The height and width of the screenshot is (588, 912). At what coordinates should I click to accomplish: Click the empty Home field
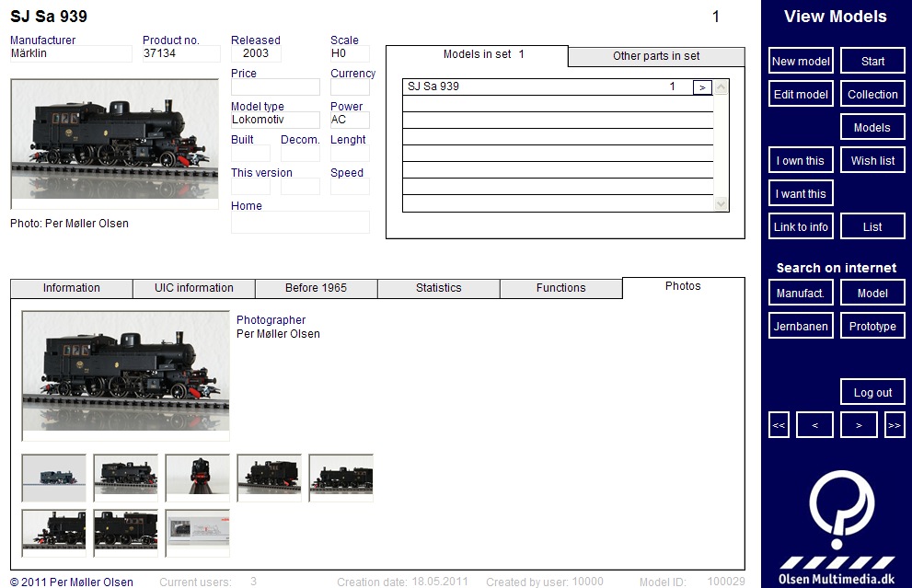[x=300, y=222]
